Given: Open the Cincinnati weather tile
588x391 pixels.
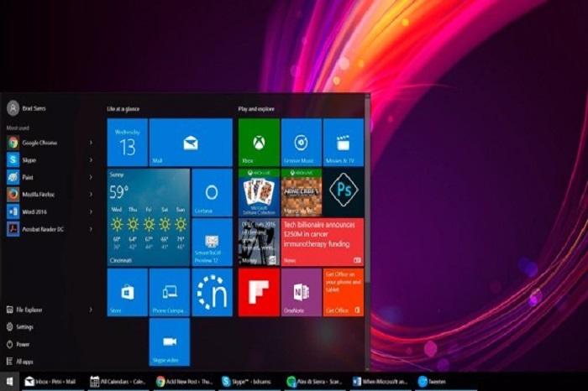Looking at the screenshot, I should pyautogui.click(x=149, y=217).
